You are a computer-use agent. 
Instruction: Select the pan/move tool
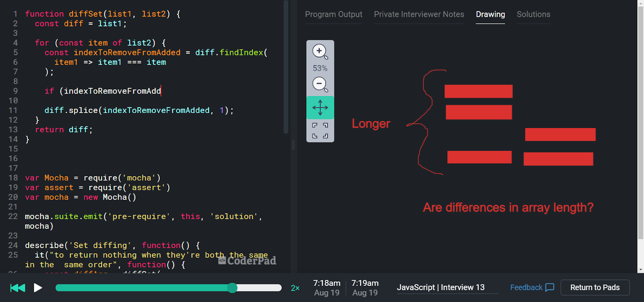[x=320, y=108]
